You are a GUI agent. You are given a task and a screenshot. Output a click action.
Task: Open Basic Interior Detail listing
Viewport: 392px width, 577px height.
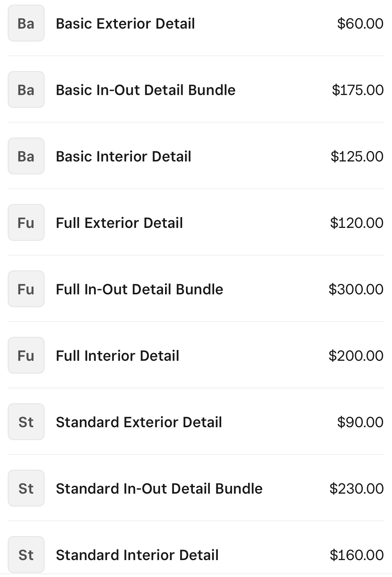[x=123, y=157]
